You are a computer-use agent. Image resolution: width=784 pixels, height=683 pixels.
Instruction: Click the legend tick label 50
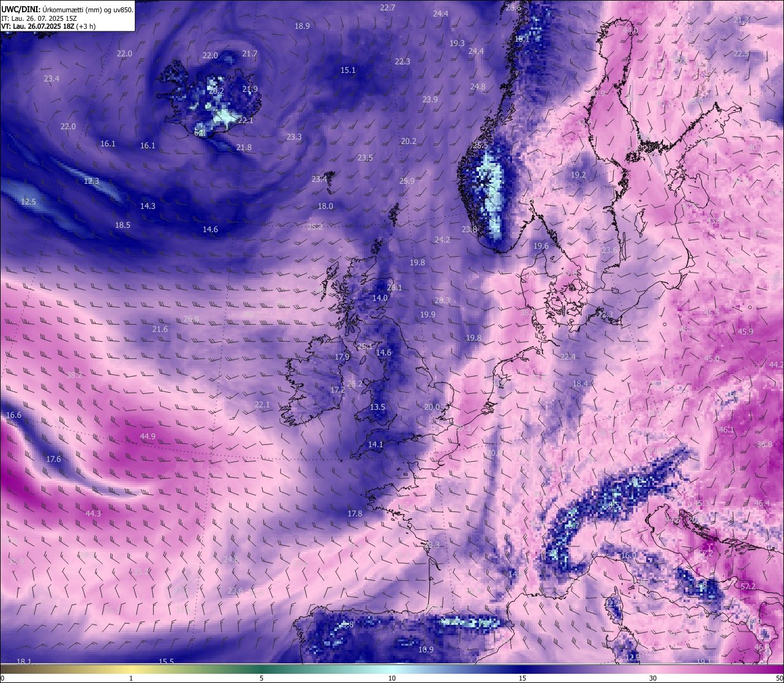[x=779, y=678]
